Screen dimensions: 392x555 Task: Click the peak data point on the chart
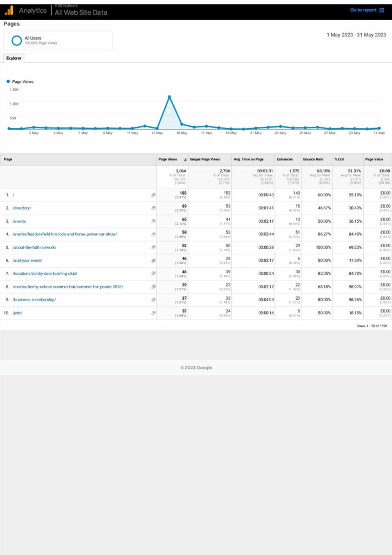[169, 97]
